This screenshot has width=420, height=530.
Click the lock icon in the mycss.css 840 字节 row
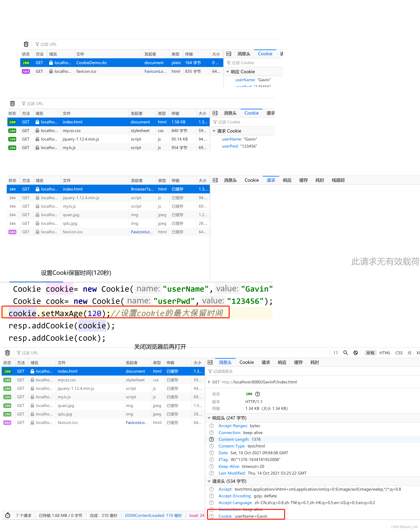tap(37, 130)
